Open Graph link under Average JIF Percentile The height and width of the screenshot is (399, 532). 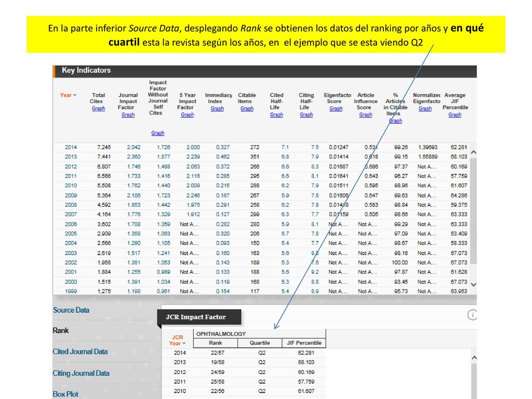point(455,115)
